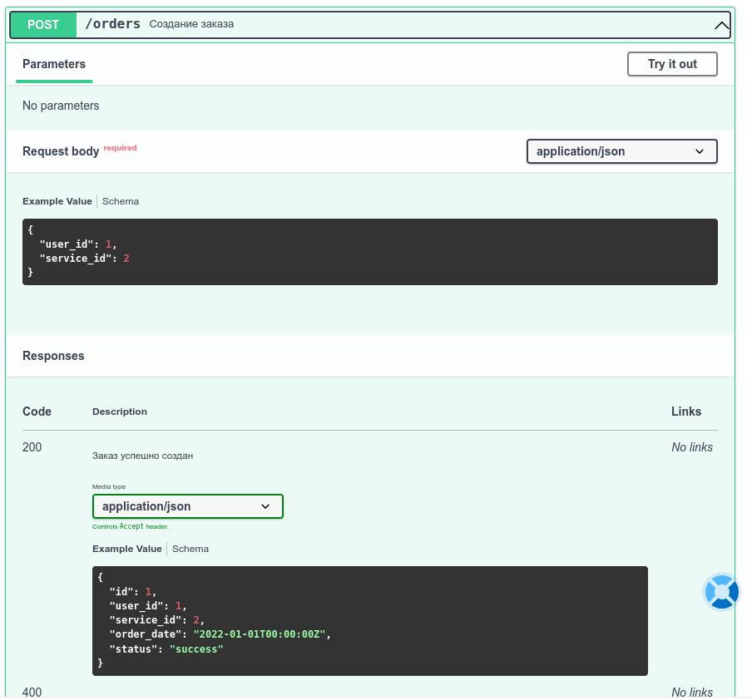Click No links in the 200 row
The image size is (752, 700).
point(691,447)
